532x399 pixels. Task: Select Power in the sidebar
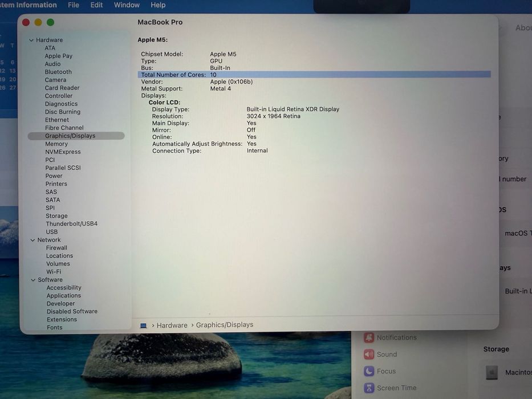coord(54,176)
